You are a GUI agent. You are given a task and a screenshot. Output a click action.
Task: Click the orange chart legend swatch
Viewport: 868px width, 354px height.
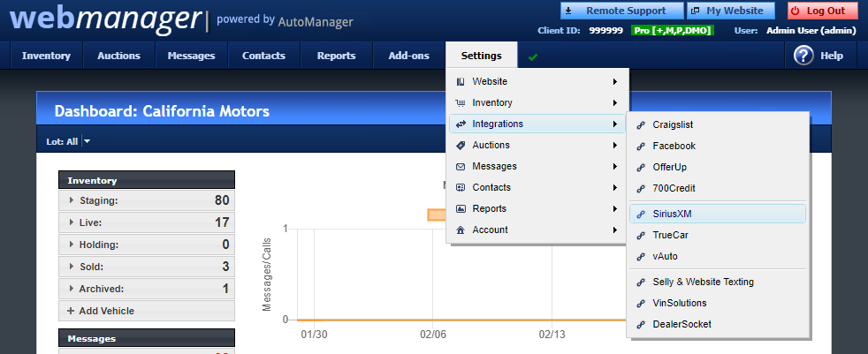click(x=438, y=215)
